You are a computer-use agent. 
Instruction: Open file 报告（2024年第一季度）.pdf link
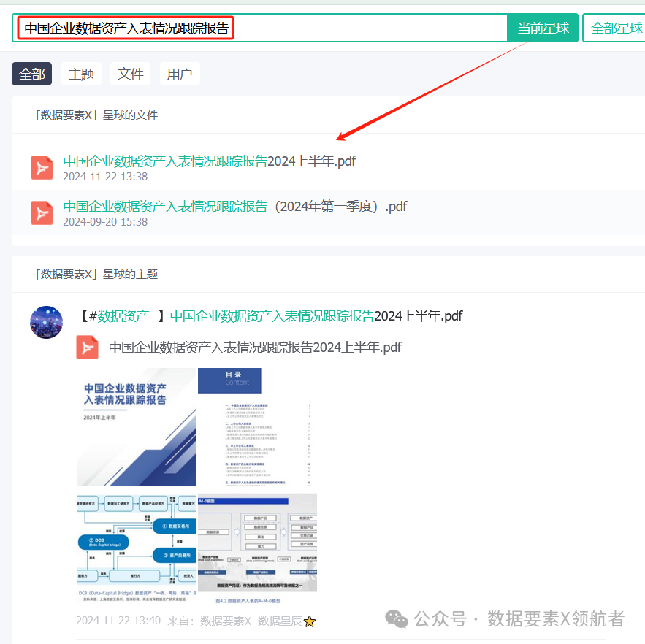tap(234, 207)
